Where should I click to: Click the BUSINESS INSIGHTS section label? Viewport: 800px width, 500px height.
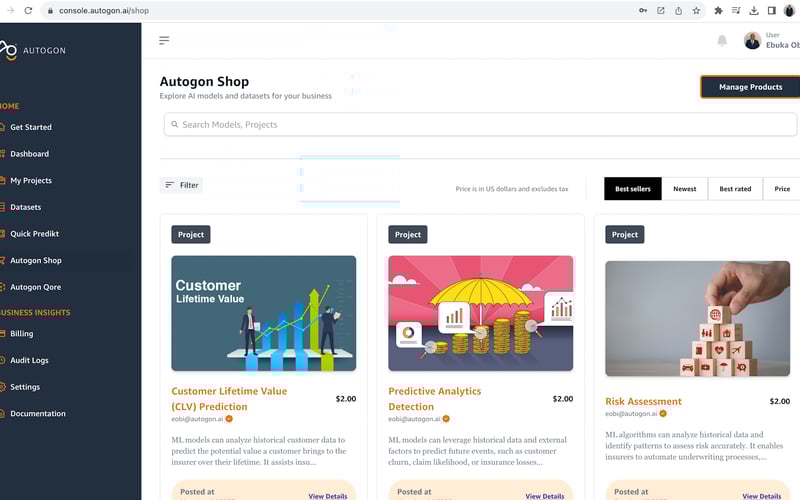[x=35, y=312]
